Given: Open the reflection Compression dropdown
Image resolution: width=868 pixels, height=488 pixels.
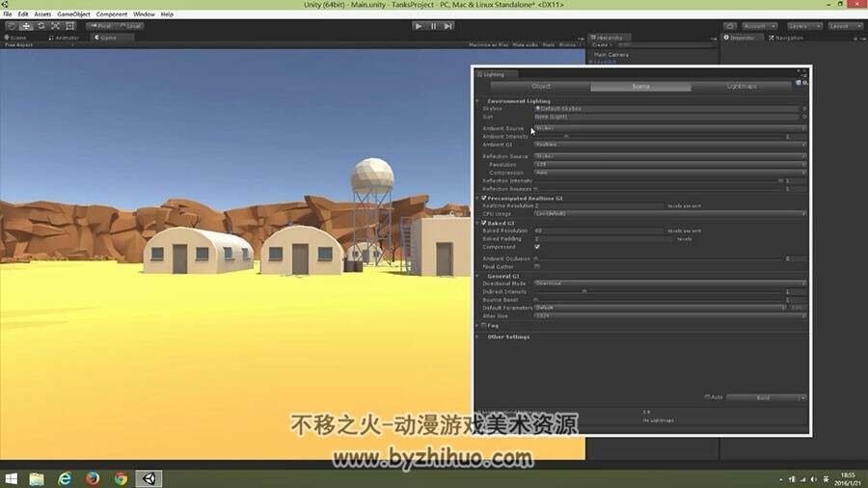Looking at the screenshot, I should (670, 173).
